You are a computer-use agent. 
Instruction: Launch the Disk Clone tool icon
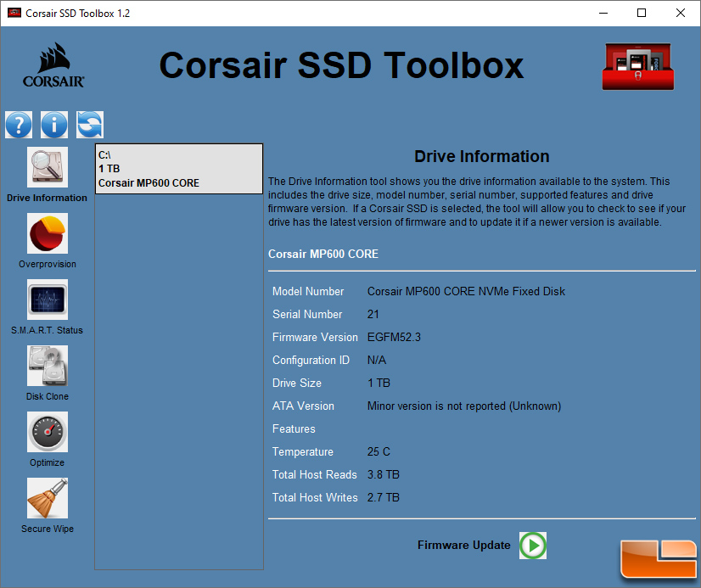(x=48, y=366)
